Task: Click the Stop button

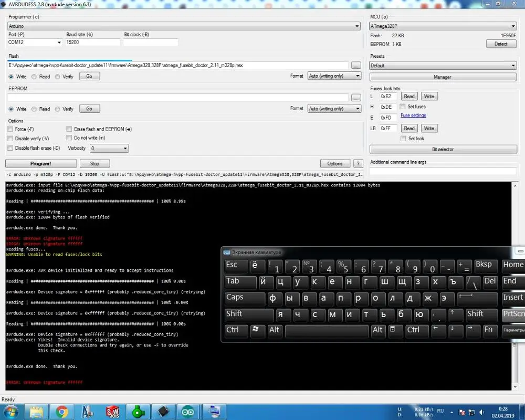Action: 94,163
